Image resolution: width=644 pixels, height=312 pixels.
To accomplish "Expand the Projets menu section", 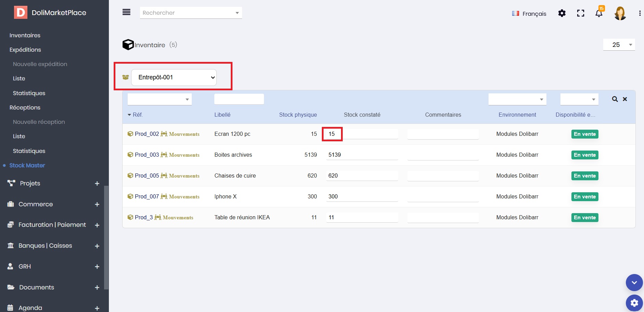I will coord(97,184).
